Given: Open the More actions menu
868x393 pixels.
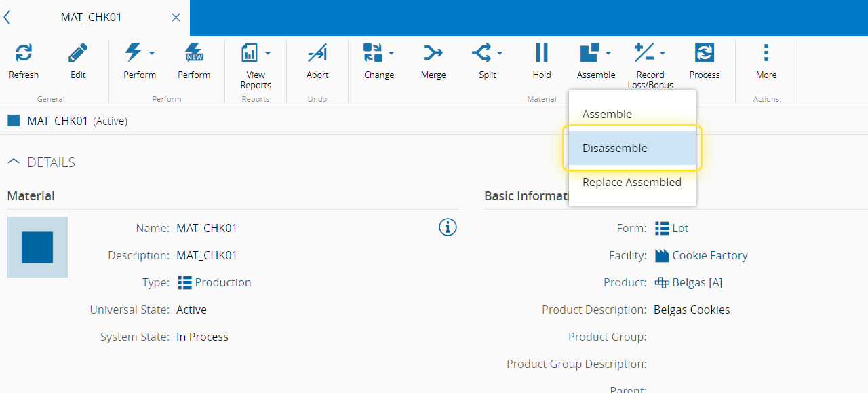Looking at the screenshot, I should point(766,53).
